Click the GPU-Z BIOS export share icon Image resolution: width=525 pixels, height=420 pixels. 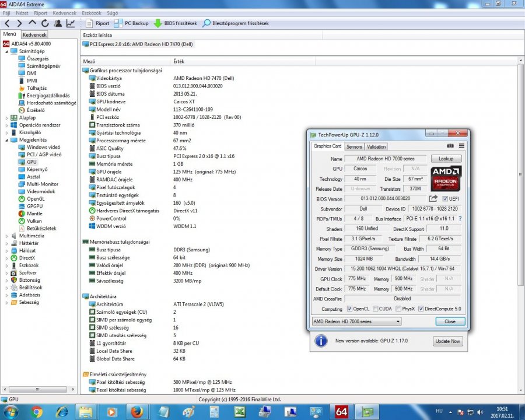[433, 198]
